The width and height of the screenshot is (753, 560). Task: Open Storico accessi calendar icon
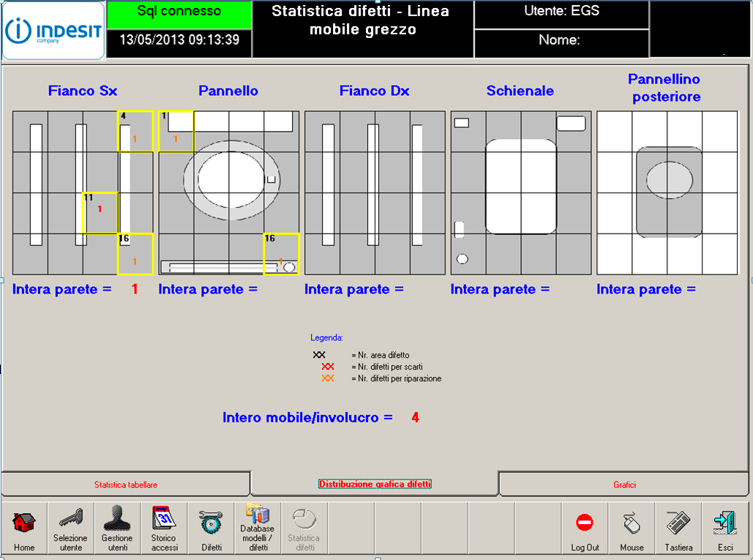(164, 529)
